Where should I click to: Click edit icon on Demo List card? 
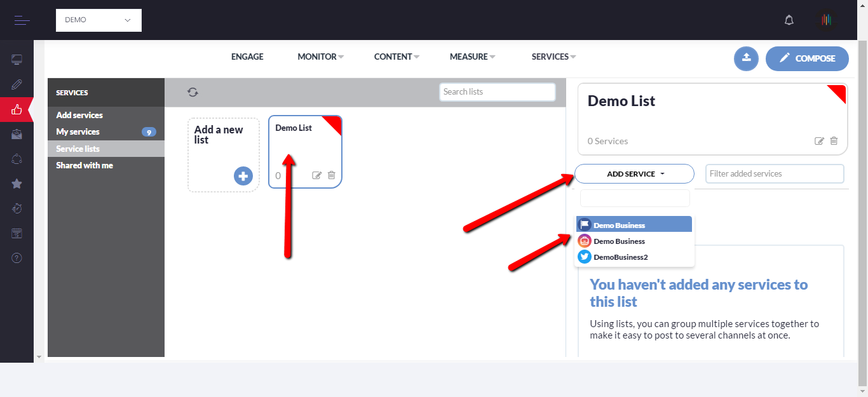pos(316,175)
